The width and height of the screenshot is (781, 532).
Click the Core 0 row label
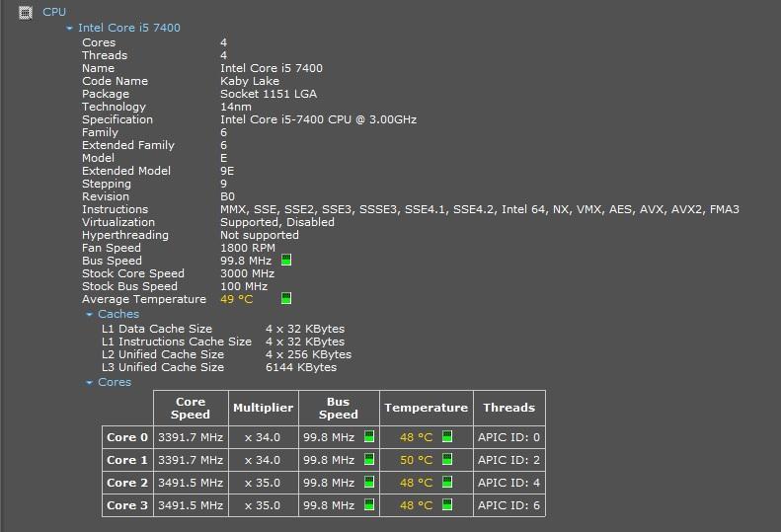pos(127,437)
